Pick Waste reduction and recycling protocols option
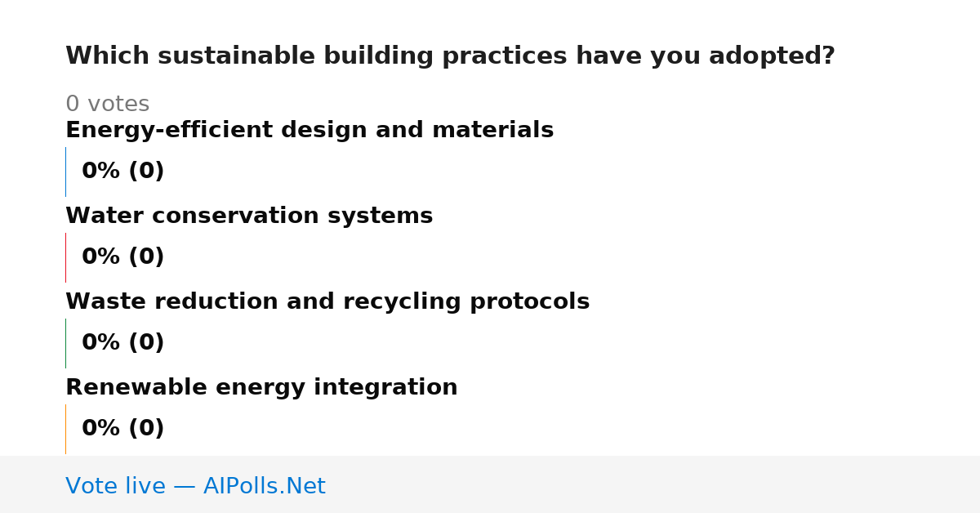 327,302
